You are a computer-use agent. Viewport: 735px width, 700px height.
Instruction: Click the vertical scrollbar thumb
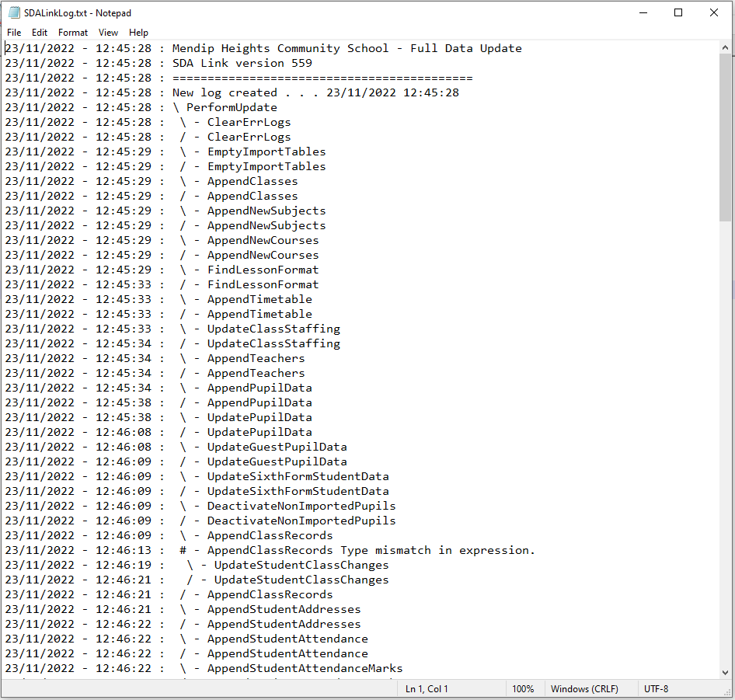[x=725, y=137]
